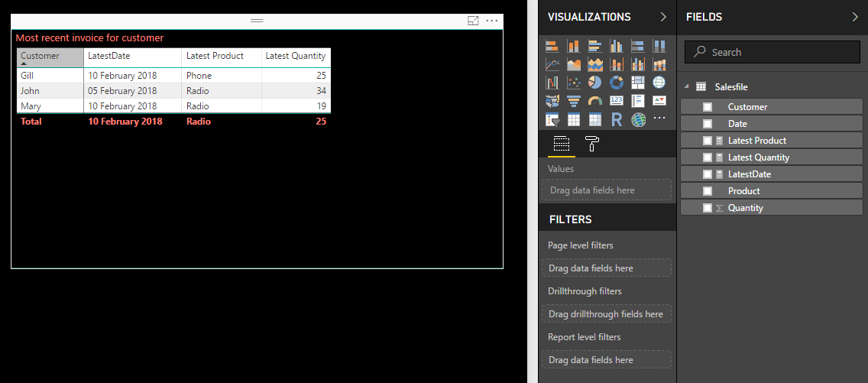Select the Gill customer cell
This screenshot has height=383, width=868.
coord(50,75)
